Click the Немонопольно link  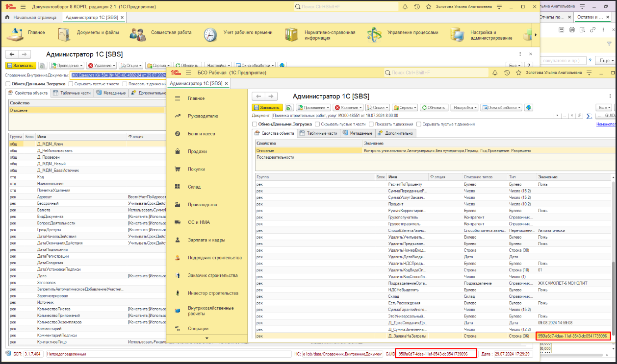pos(606,124)
